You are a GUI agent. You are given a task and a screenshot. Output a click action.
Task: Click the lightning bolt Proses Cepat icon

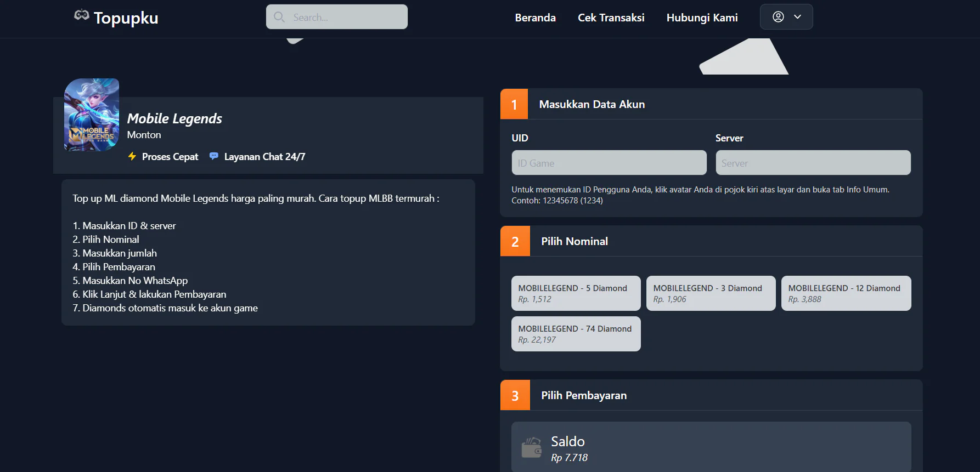click(x=132, y=156)
